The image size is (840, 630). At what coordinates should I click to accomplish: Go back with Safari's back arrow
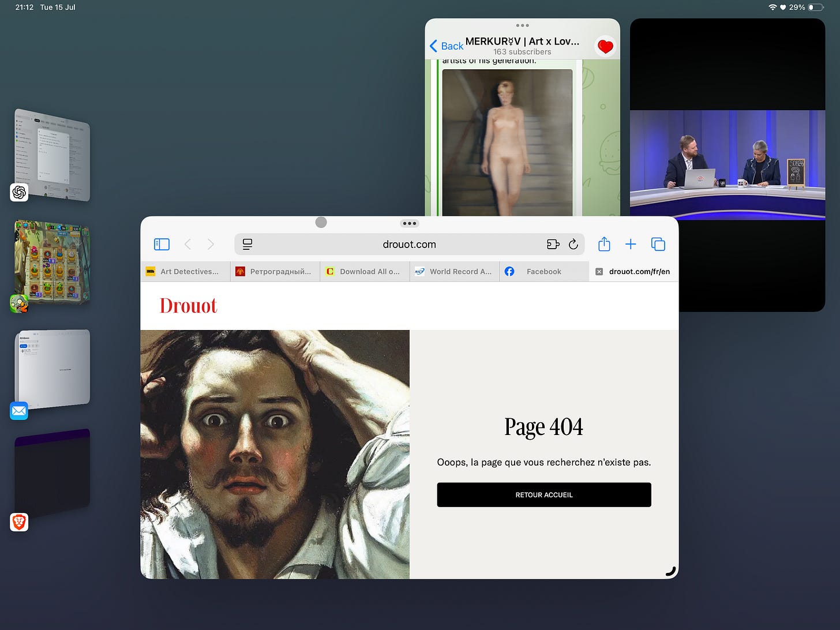click(x=187, y=245)
